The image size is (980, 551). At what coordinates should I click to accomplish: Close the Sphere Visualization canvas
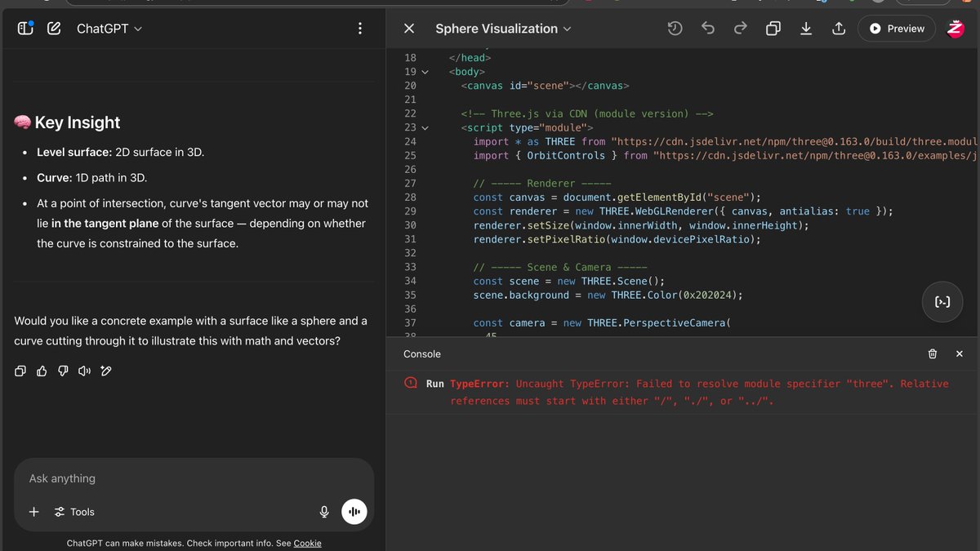pyautogui.click(x=409, y=29)
